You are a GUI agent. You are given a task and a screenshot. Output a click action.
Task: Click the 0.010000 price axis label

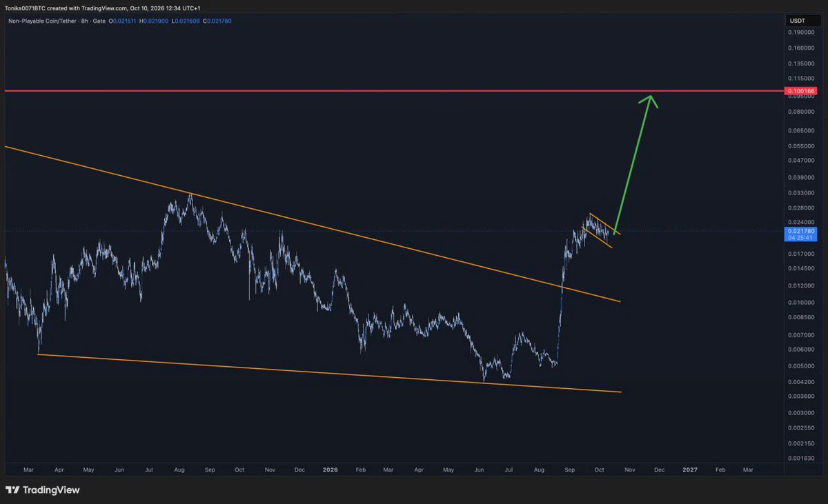pos(802,303)
